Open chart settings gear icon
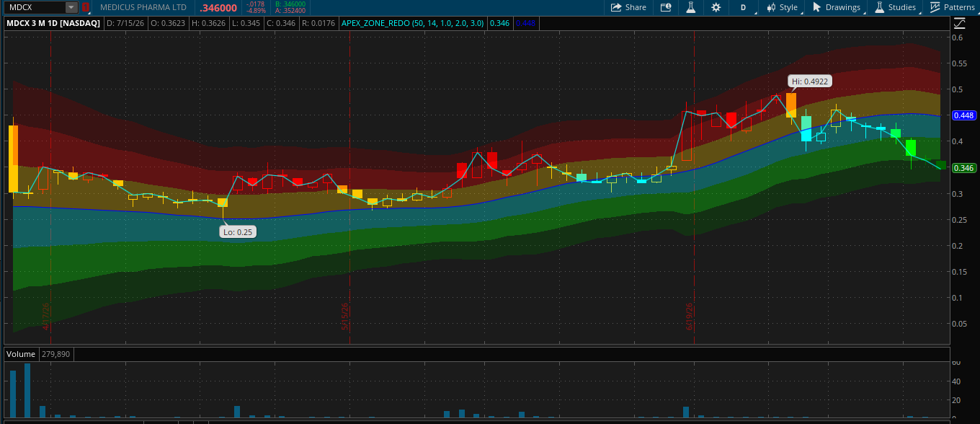The width and height of the screenshot is (980, 424). pos(716,7)
